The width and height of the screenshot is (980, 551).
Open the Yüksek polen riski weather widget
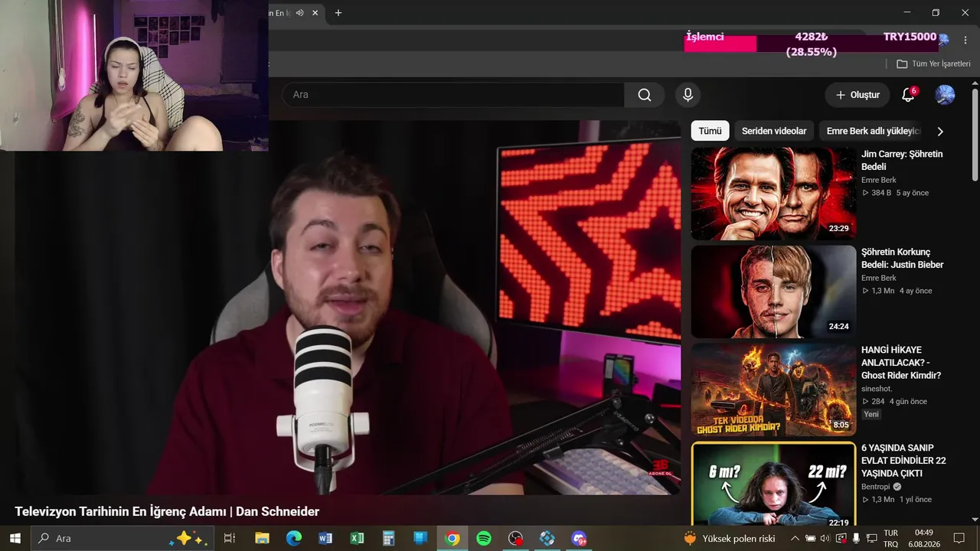tap(730, 538)
